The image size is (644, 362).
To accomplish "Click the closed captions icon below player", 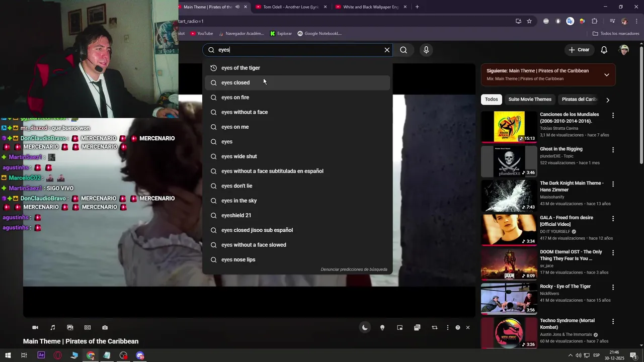I will [x=88, y=328].
